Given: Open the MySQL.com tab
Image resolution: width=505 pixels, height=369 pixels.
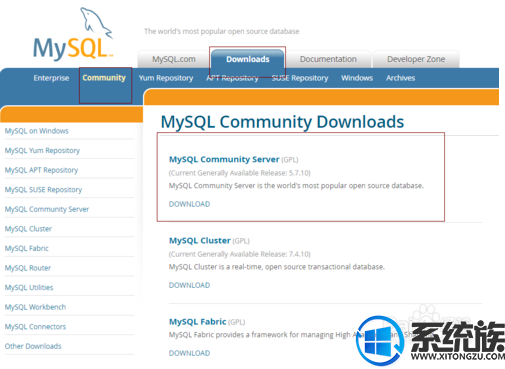Looking at the screenshot, I should [174, 59].
